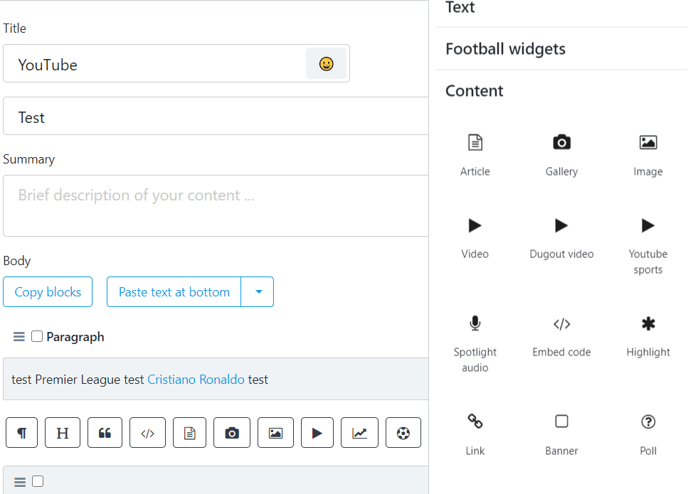
Task: Choose the Spotlight audio widget
Action: tap(475, 344)
